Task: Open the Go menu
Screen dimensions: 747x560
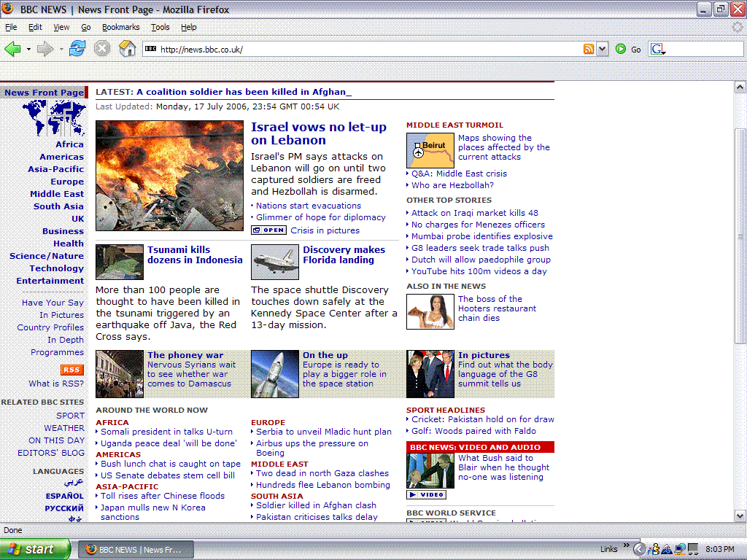Action: [86, 27]
